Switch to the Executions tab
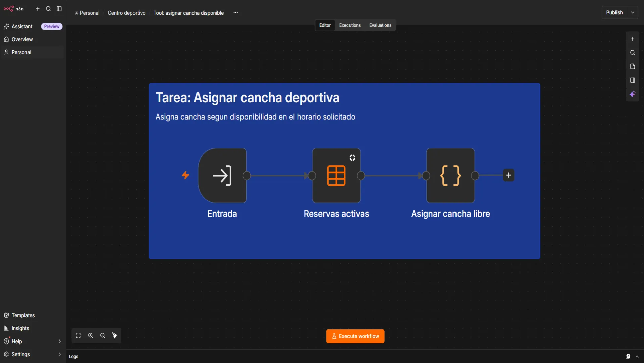The height and width of the screenshot is (363, 644). tap(350, 25)
